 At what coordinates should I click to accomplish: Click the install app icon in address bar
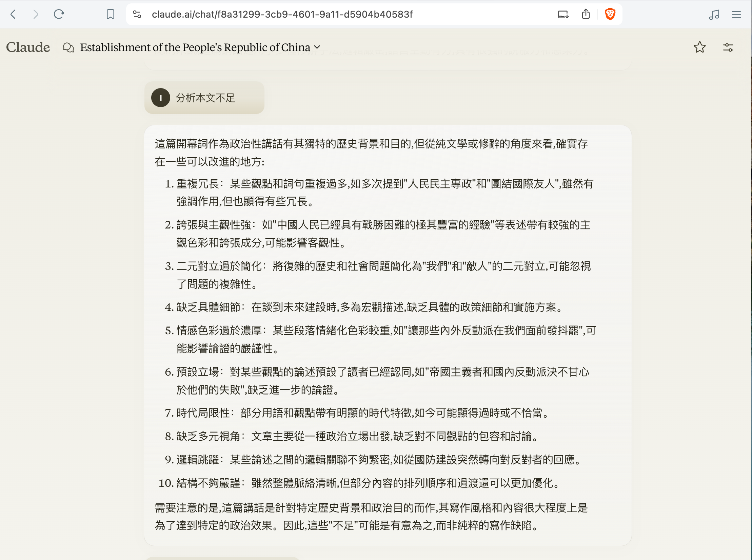563,14
